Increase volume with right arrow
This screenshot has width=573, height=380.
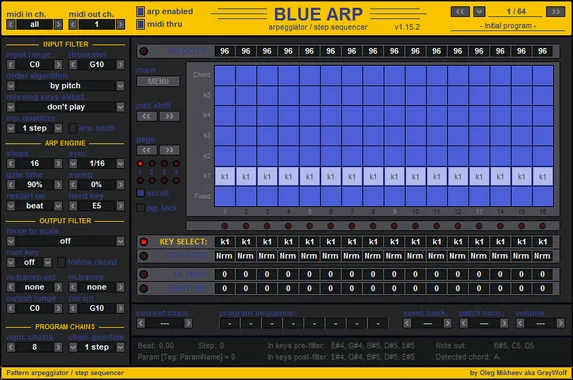[x=560, y=323]
